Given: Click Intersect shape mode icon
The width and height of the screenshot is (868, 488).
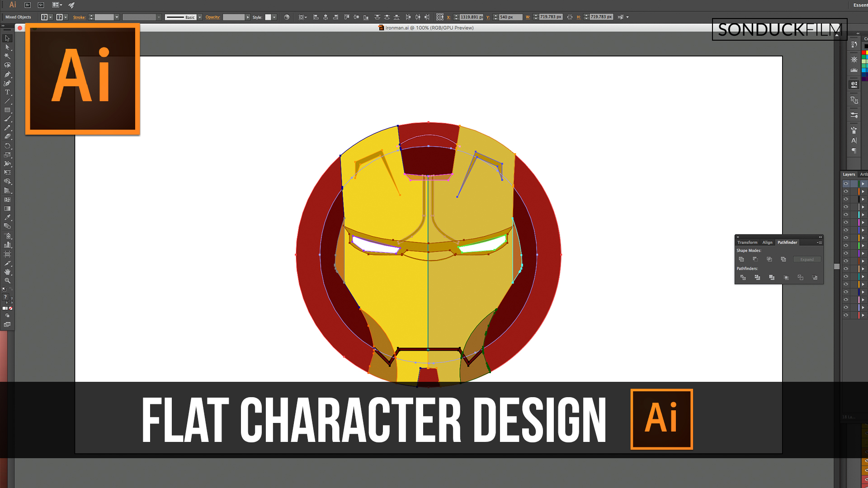Looking at the screenshot, I should (x=769, y=259).
